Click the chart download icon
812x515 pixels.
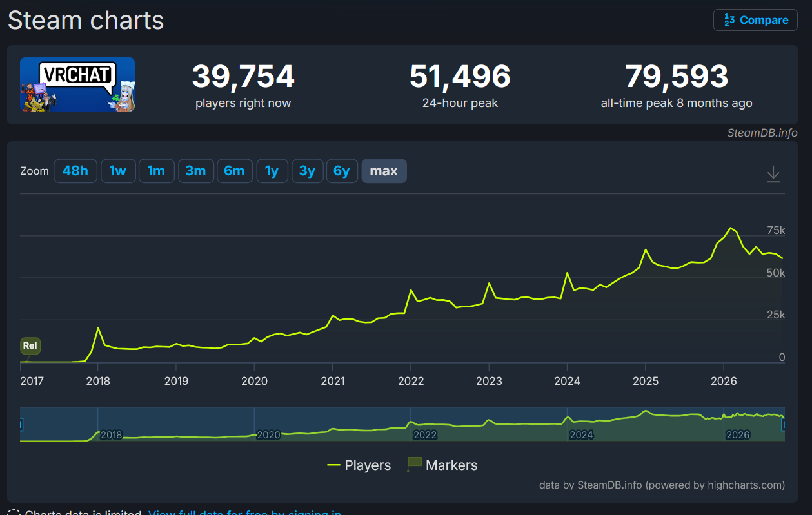coord(773,174)
